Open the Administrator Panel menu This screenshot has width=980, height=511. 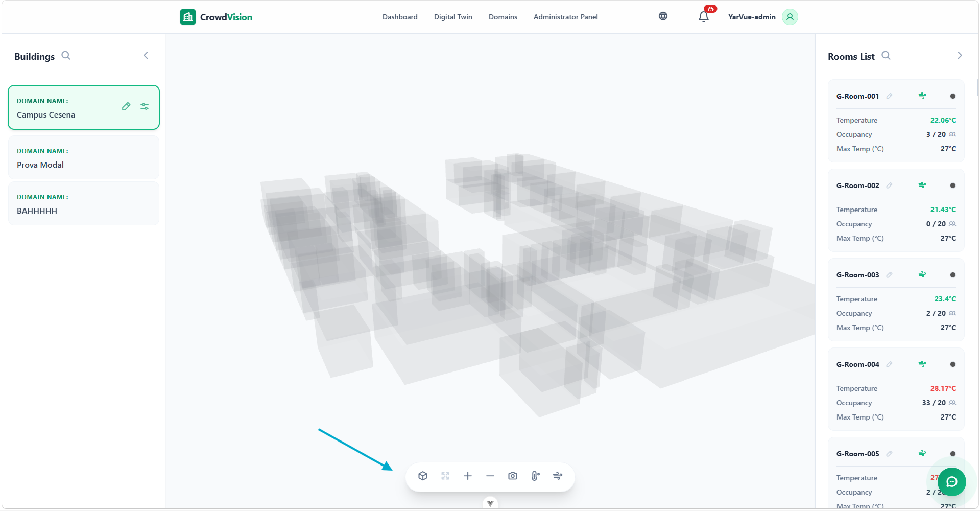(566, 17)
